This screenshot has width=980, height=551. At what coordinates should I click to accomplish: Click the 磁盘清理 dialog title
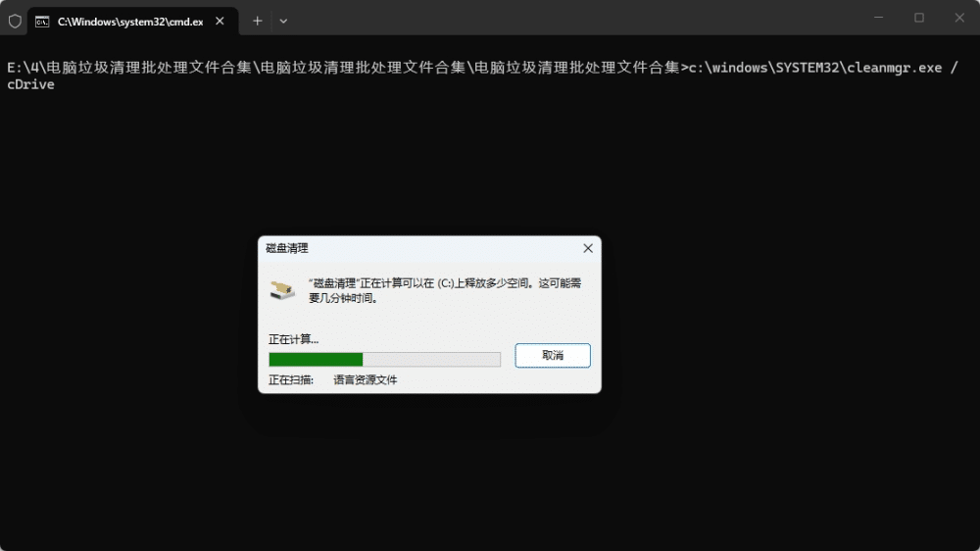point(287,248)
